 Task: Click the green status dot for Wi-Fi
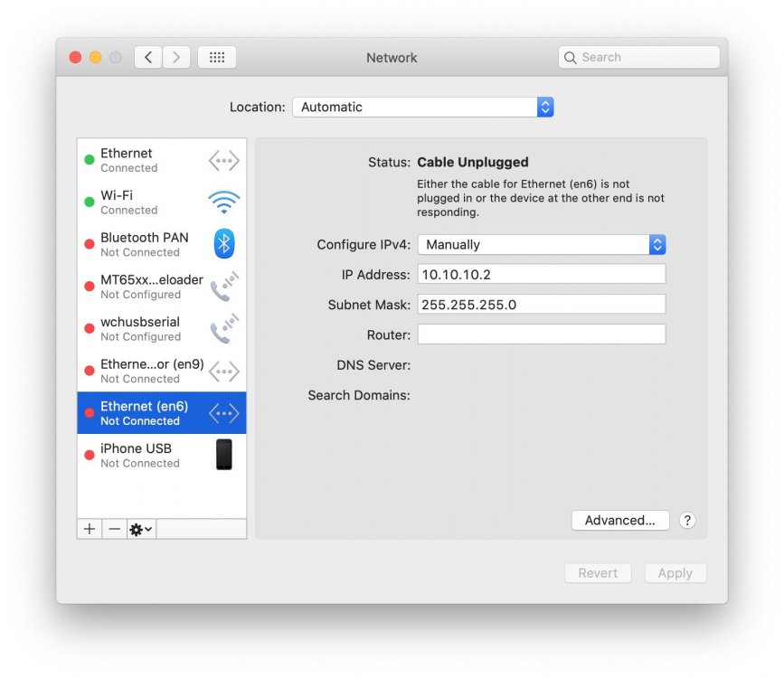tap(90, 202)
